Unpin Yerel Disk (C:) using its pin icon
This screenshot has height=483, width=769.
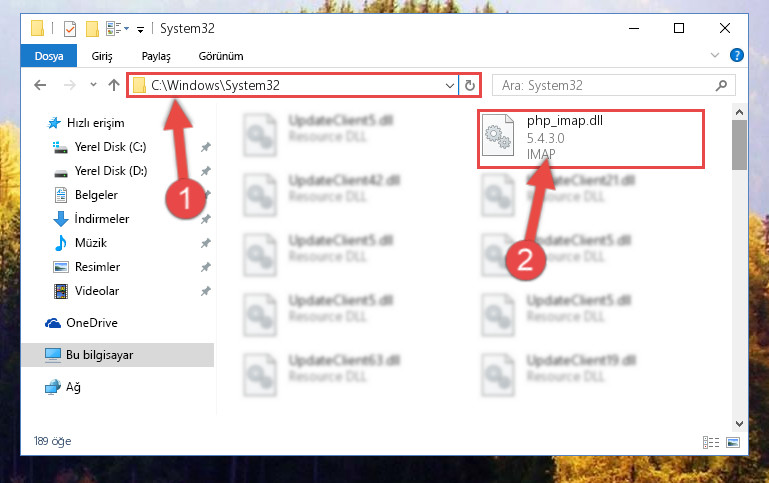205,147
